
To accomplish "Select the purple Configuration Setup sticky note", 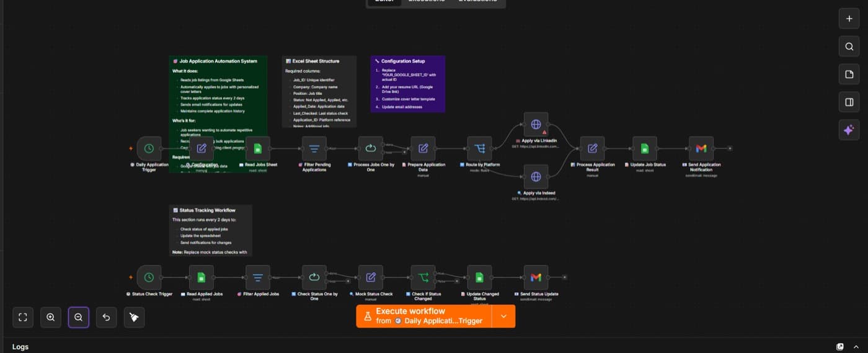I will [408, 84].
